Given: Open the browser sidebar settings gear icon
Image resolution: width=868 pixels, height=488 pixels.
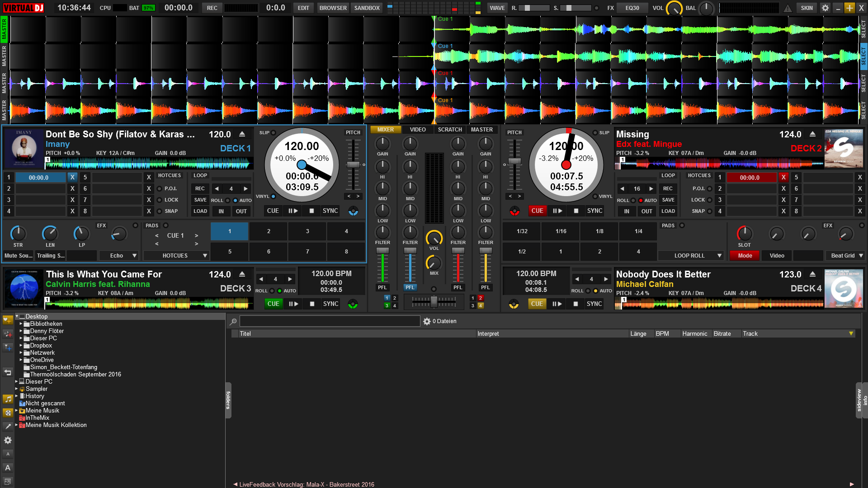Looking at the screenshot, I should 8,440.
